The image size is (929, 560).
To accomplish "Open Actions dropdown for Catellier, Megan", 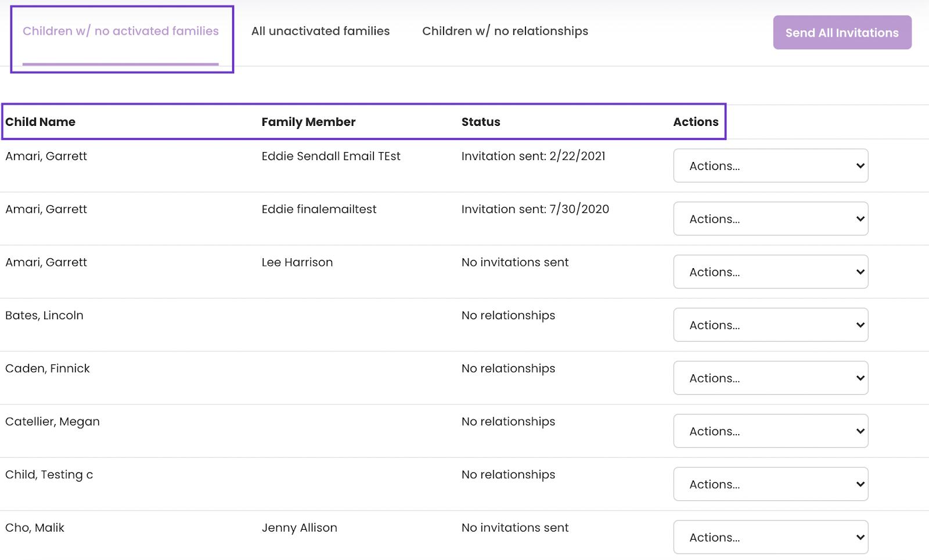I will [770, 431].
